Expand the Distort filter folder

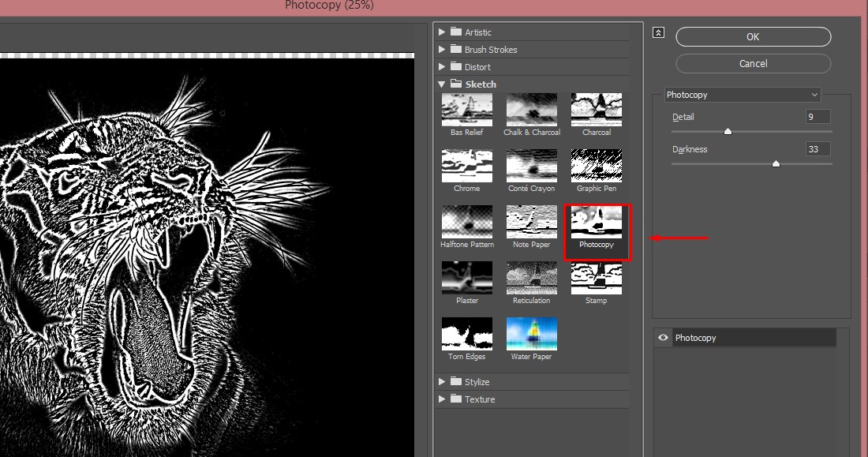tap(442, 66)
